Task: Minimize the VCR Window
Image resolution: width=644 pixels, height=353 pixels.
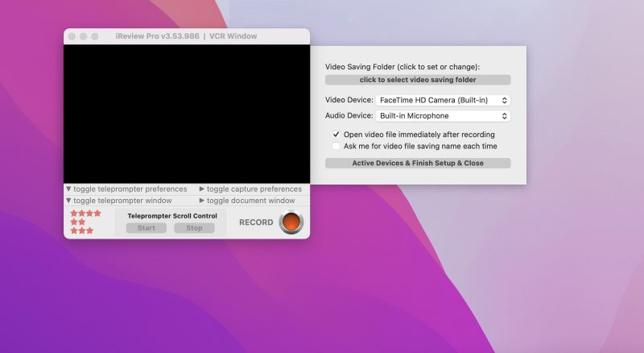Action: point(84,36)
